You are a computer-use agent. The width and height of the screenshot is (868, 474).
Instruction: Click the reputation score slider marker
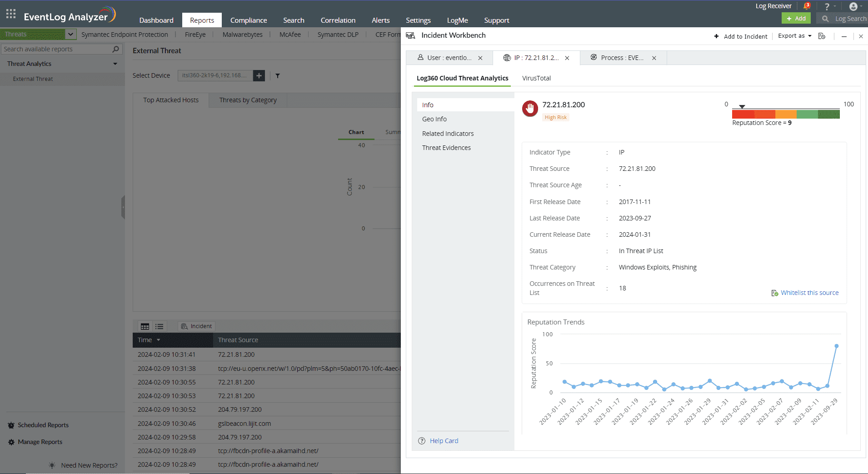pos(742,105)
